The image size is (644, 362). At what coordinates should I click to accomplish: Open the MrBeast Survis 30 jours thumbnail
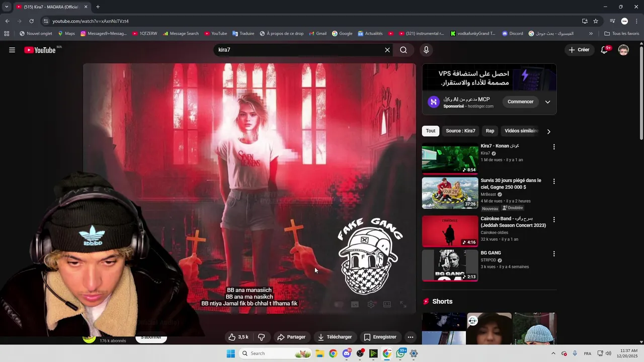[x=450, y=193]
